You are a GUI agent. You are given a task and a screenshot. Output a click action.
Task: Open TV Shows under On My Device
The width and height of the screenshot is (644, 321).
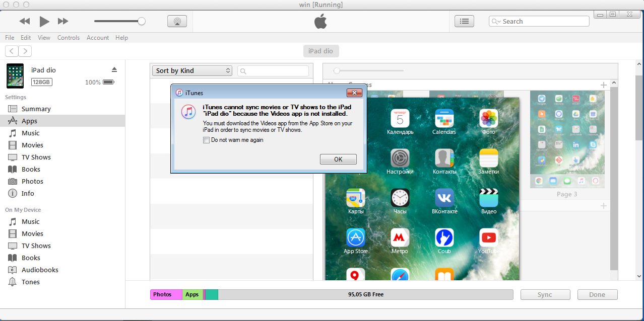[62, 246]
